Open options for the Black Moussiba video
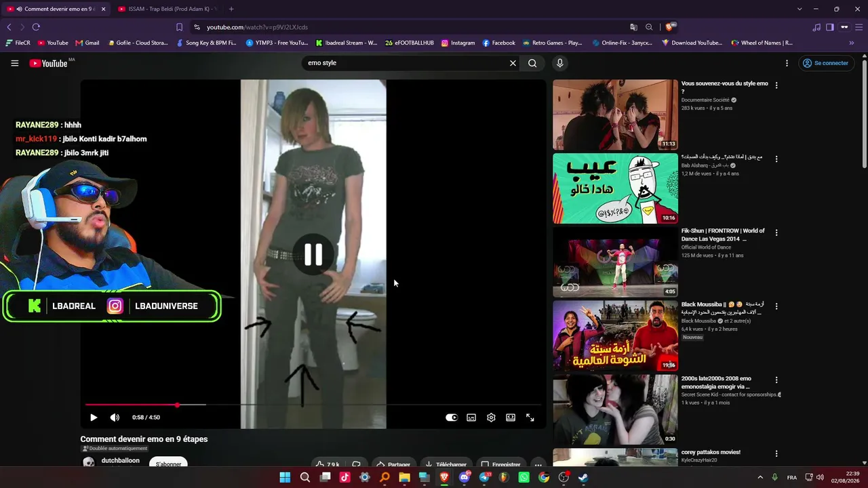Screen dimensions: 868x488 click(776, 306)
